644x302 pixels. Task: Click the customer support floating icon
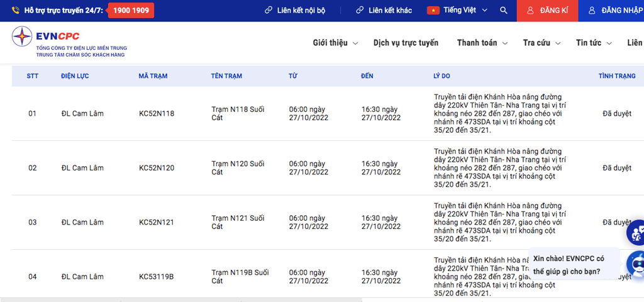point(635,233)
